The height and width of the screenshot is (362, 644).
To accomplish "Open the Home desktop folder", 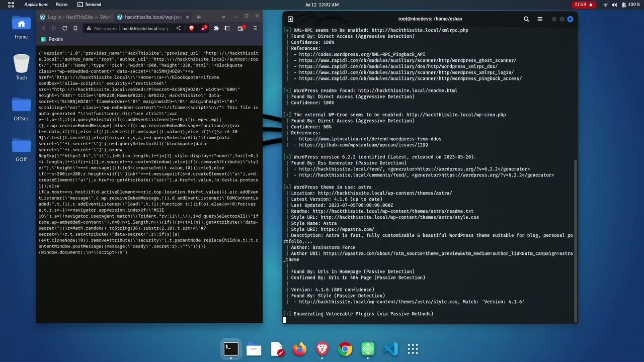I will tap(21, 27).
